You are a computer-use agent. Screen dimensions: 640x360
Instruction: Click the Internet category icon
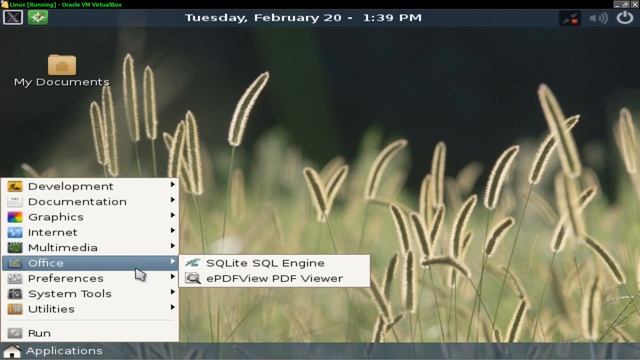pyautogui.click(x=15, y=232)
